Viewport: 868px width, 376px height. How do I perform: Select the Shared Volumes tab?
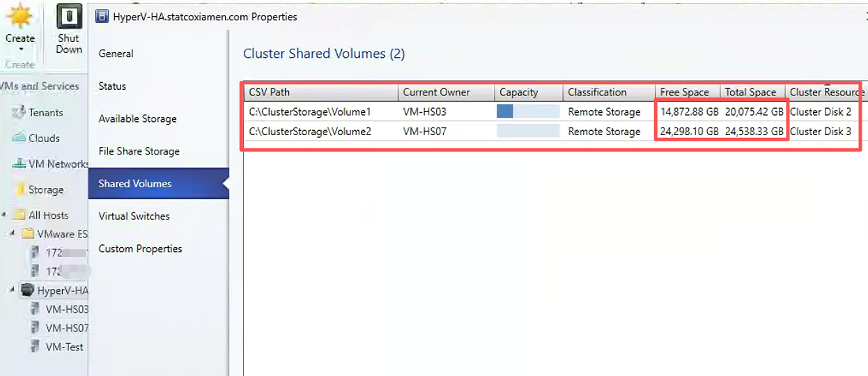158,184
